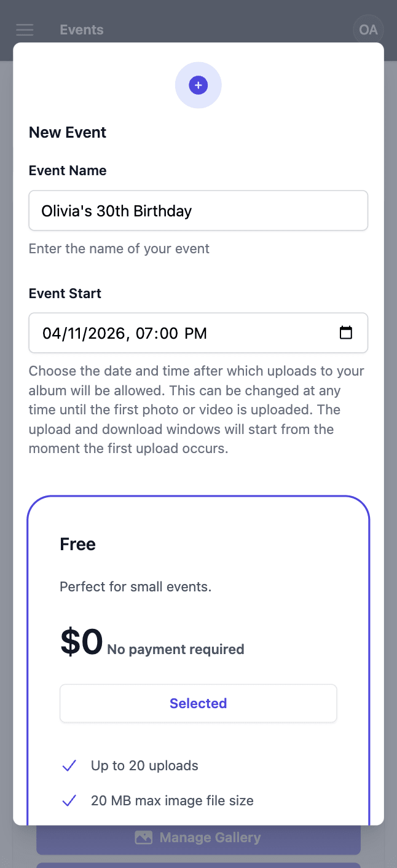The height and width of the screenshot is (868, 397).
Task: Click the No payment required label
Action: [175, 649]
